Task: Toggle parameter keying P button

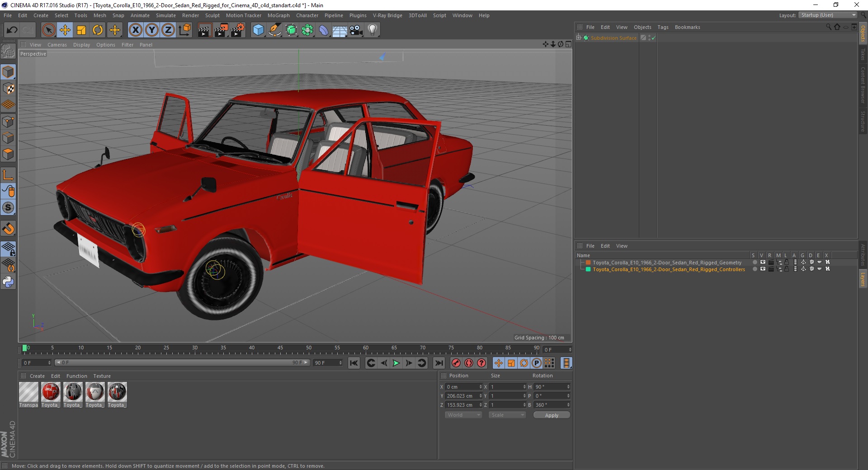Action: (536, 363)
